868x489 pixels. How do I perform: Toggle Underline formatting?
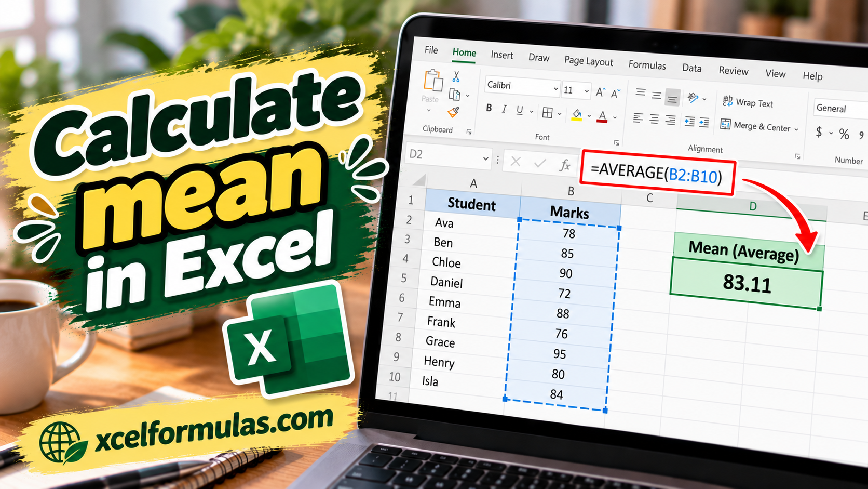(520, 110)
